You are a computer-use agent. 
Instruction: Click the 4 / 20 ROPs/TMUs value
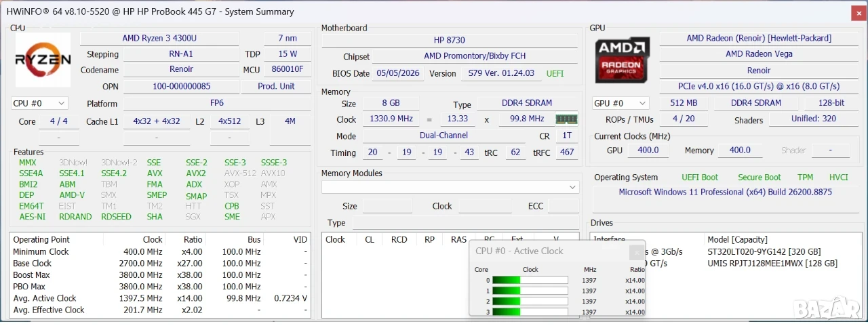(683, 119)
